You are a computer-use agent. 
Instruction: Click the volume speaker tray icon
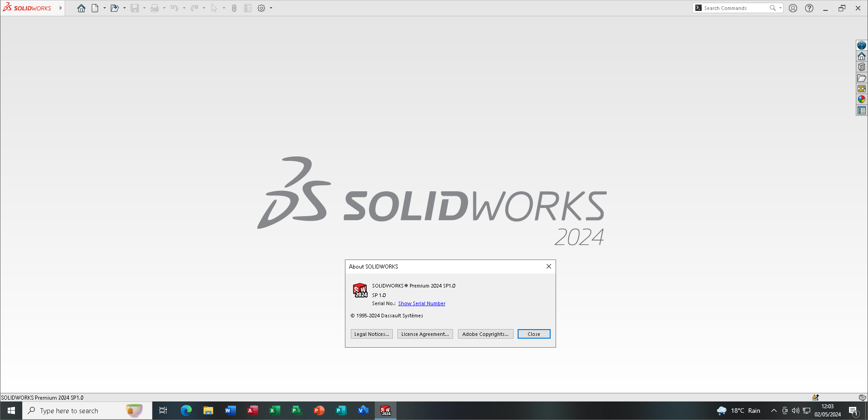pos(795,411)
